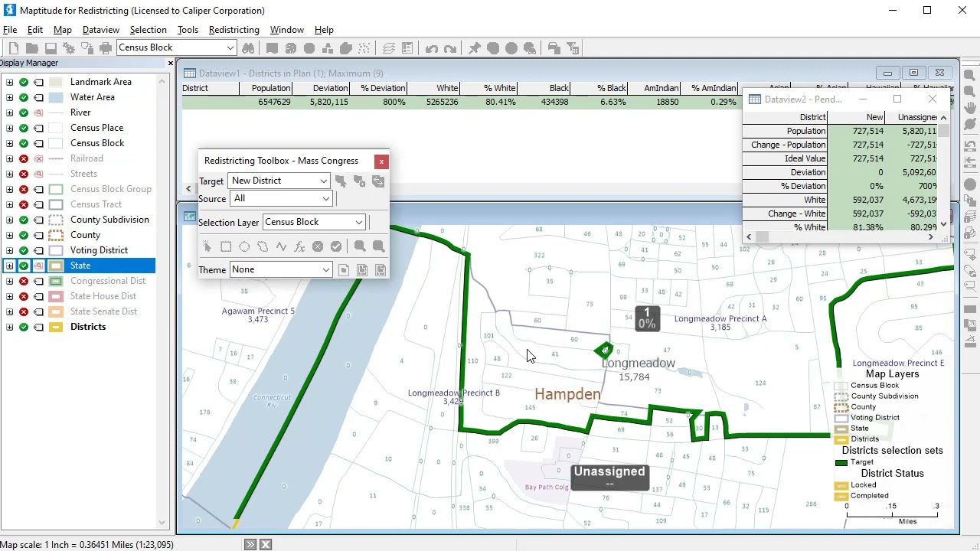The image size is (980, 551).
Task: Click the gears settings icon in toolbar
Action: pos(69,48)
